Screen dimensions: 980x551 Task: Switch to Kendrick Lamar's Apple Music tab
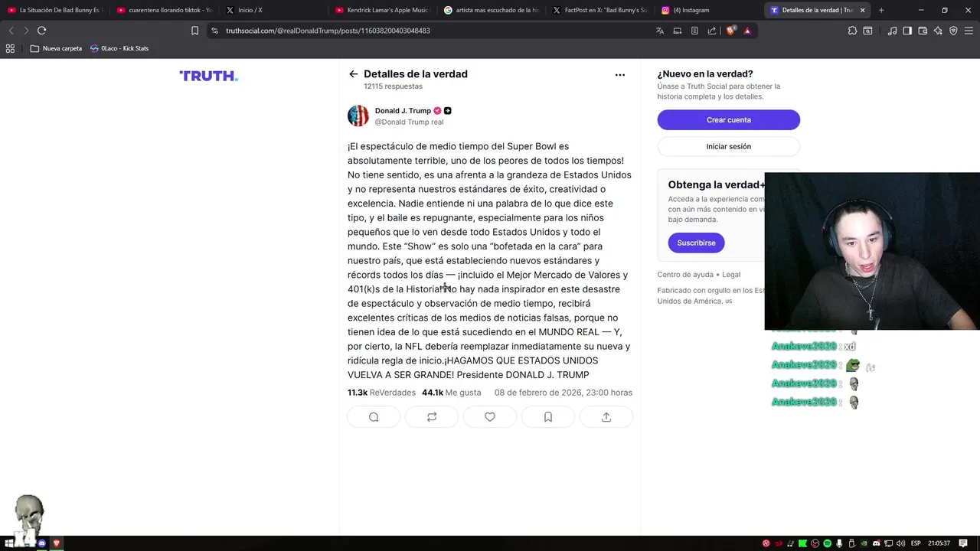pyautogui.click(x=383, y=10)
